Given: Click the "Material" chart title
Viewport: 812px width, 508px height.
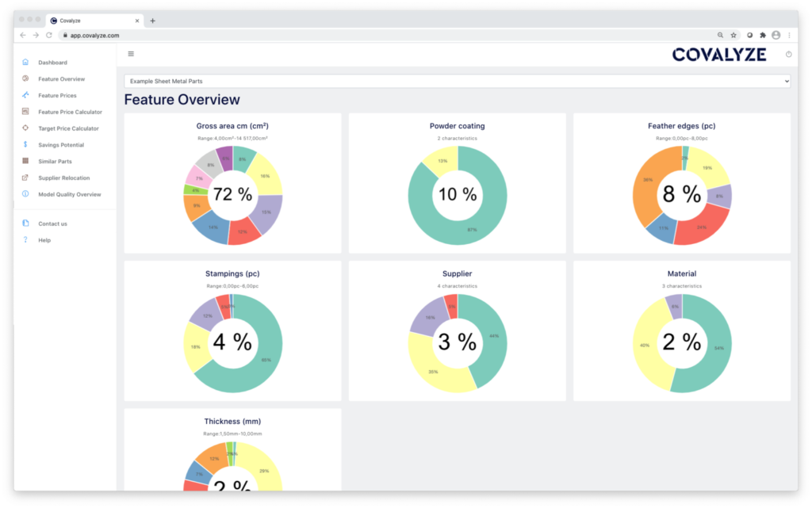Looking at the screenshot, I should 681,273.
